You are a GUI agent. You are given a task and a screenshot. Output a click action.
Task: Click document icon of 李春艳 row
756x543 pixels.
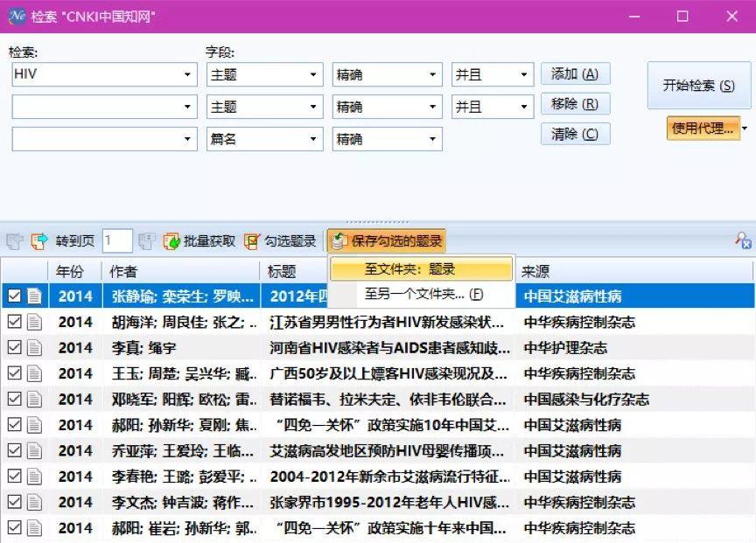pos(34,477)
